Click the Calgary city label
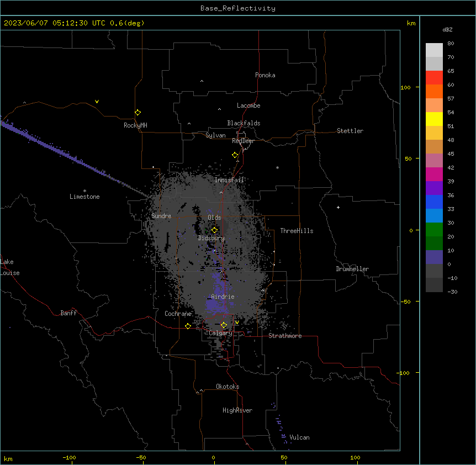476x465 pixels. point(220,333)
